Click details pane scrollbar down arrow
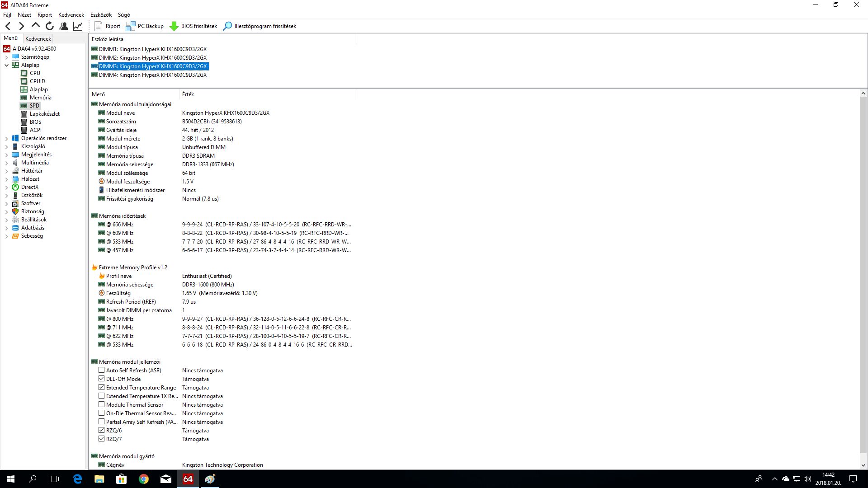 coord(863,465)
